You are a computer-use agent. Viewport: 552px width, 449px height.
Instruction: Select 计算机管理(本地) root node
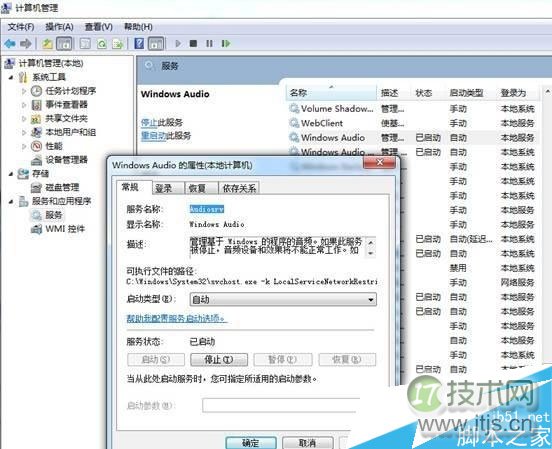51,63
